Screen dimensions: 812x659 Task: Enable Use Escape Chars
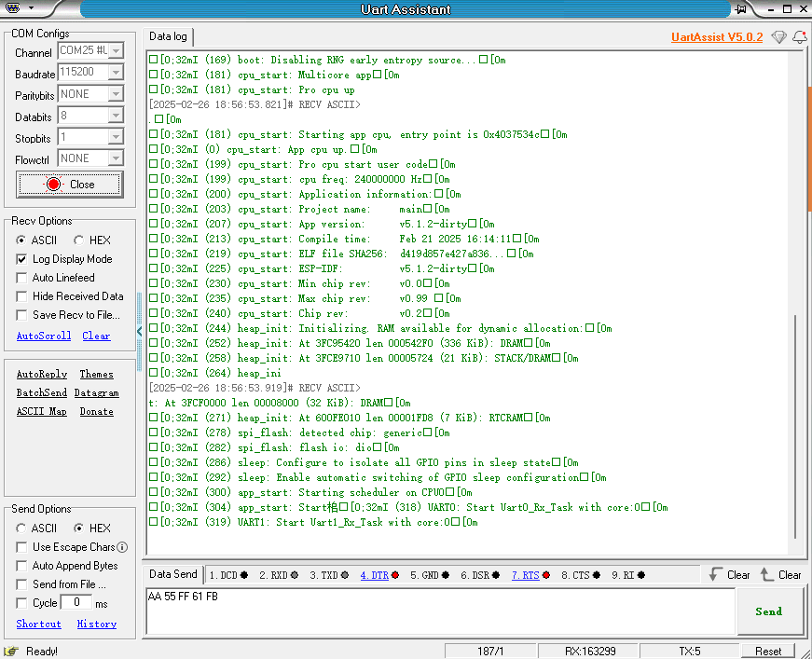click(x=21, y=547)
